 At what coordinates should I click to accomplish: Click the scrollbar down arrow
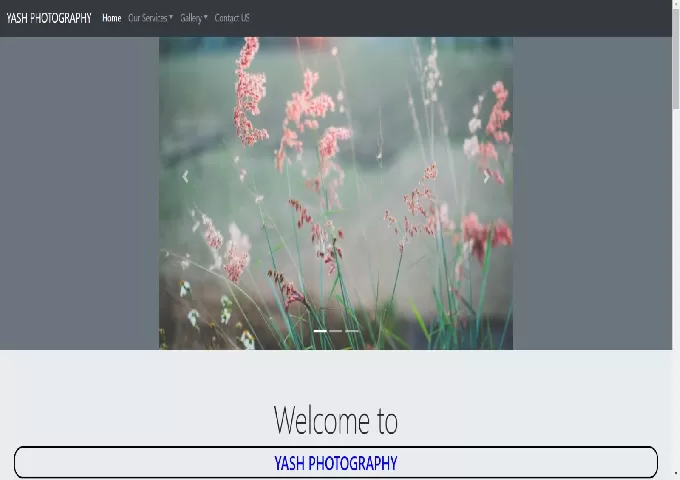point(675,474)
